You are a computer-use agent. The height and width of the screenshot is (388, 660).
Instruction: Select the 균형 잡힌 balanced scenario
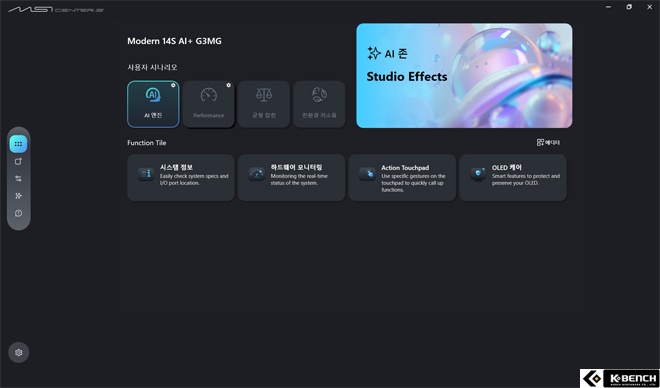(264, 104)
